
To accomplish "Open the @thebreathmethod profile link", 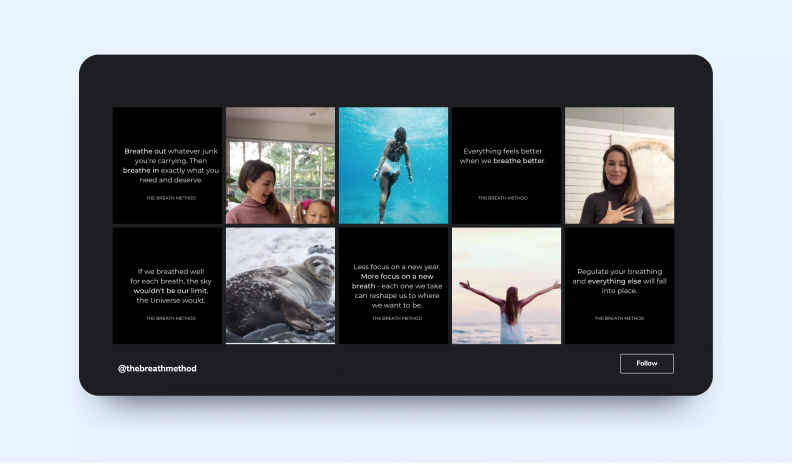I will point(157,369).
